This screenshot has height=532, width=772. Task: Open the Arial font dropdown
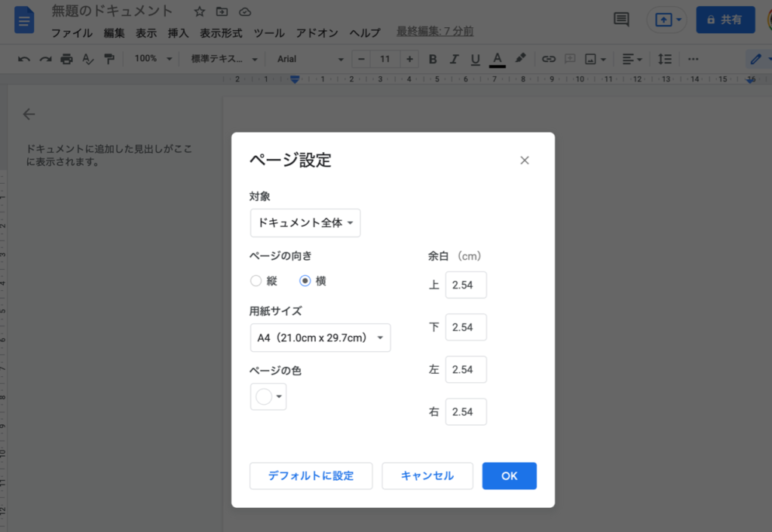click(x=309, y=59)
